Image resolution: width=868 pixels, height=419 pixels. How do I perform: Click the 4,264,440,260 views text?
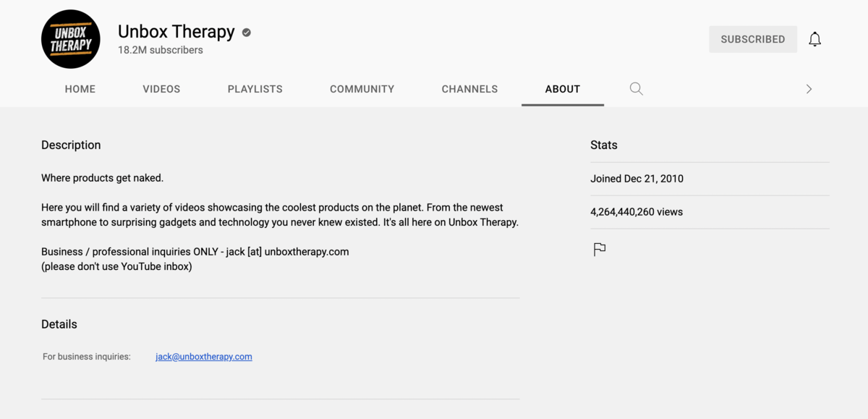click(x=637, y=212)
